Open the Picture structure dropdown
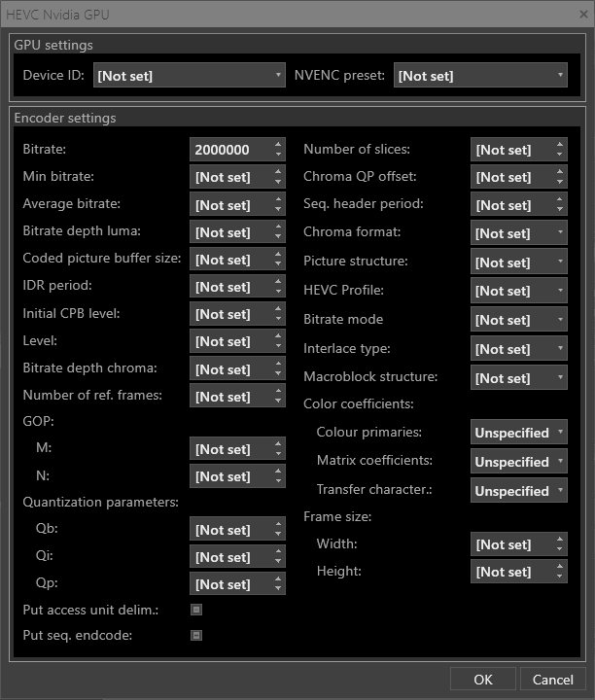Viewport: 595px width, 700px height. tap(518, 262)
